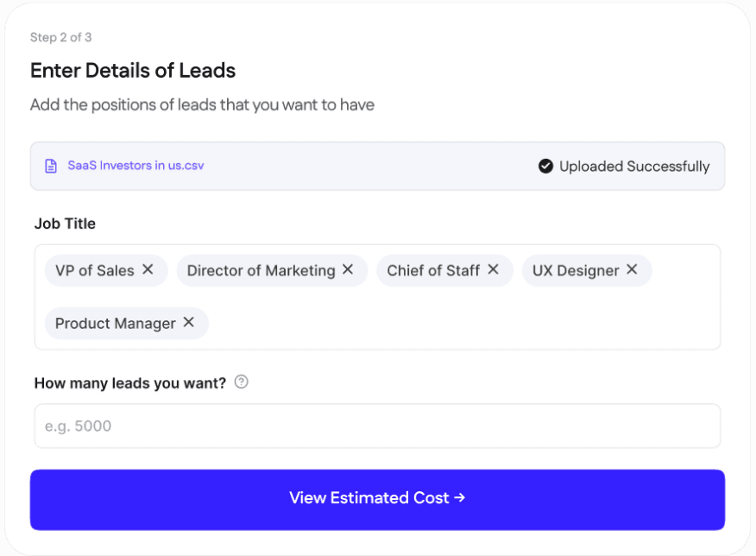
Task: Click the upload success checkmark icon
Action: click(x=545, y=166)
